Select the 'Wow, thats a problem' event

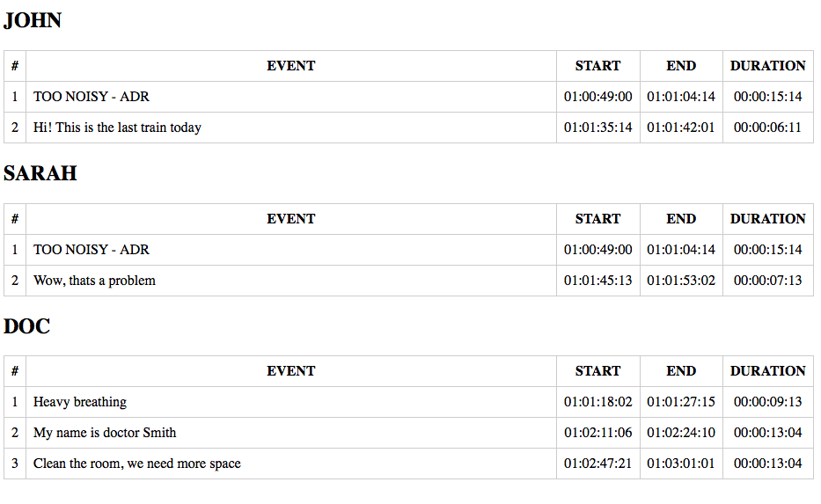click(x=94, y=281)
